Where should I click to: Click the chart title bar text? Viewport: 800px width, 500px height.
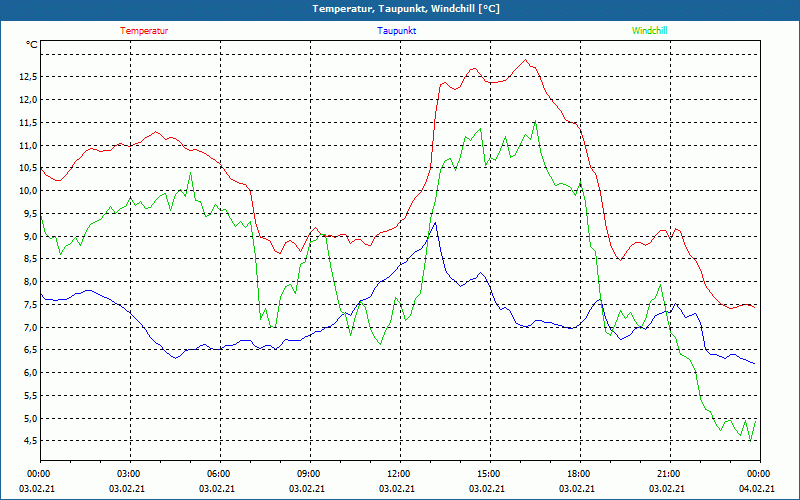(406, 9)
